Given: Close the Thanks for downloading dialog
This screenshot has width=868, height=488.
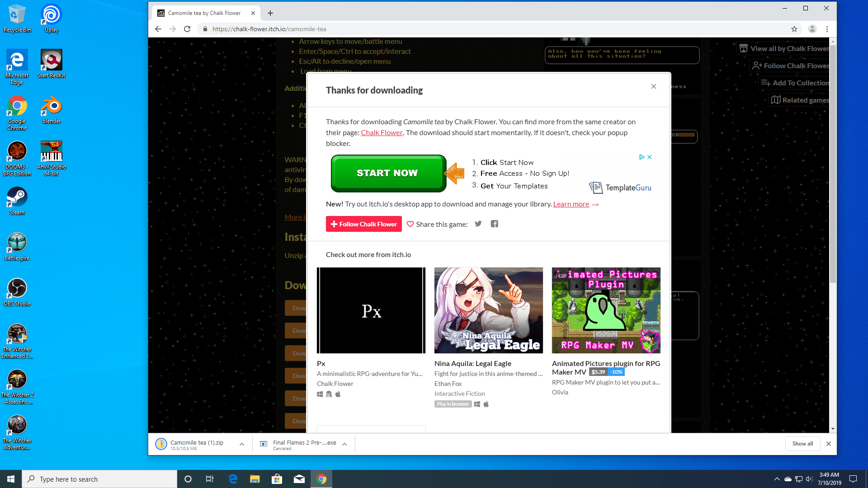Looking at the screenshot, I should [654, 86].
